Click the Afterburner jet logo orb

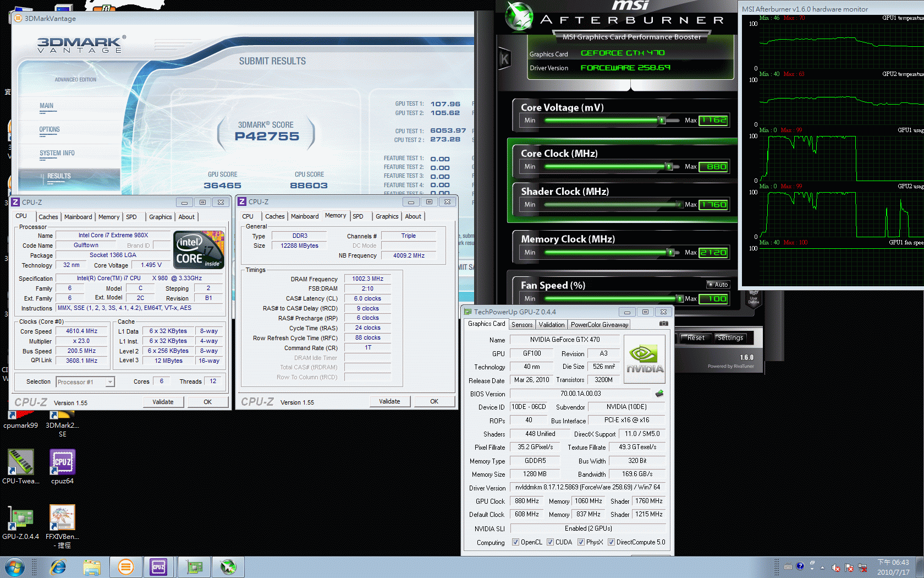[x=519, y=17]
